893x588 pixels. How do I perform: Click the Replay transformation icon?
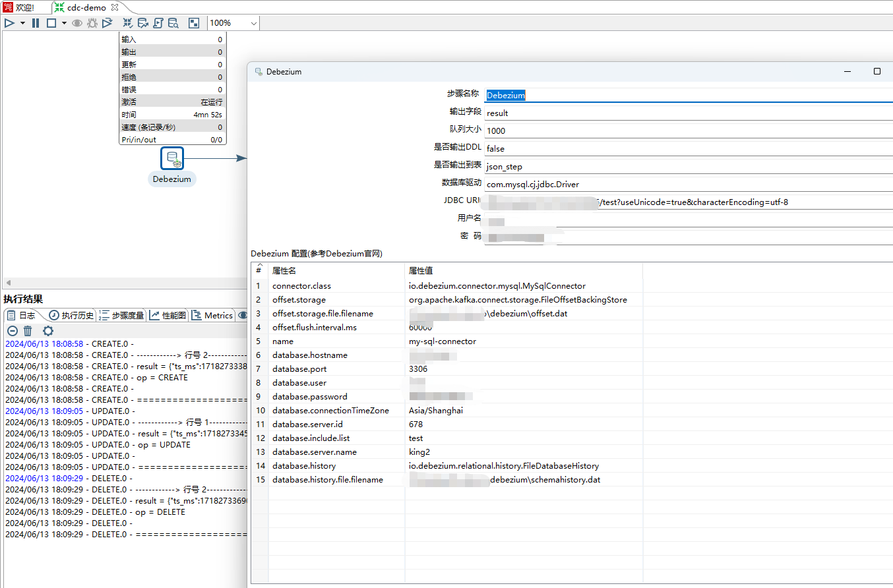coord(107,23)
